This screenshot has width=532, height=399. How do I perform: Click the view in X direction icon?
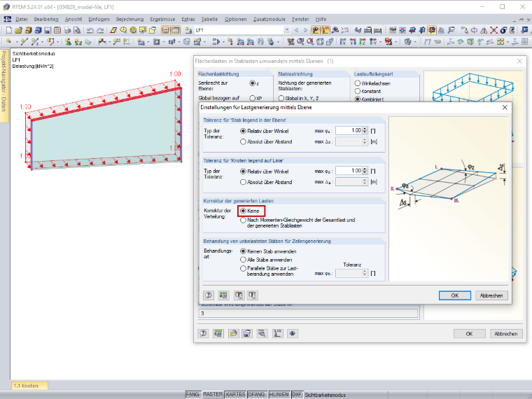click(x=343, y=42)
